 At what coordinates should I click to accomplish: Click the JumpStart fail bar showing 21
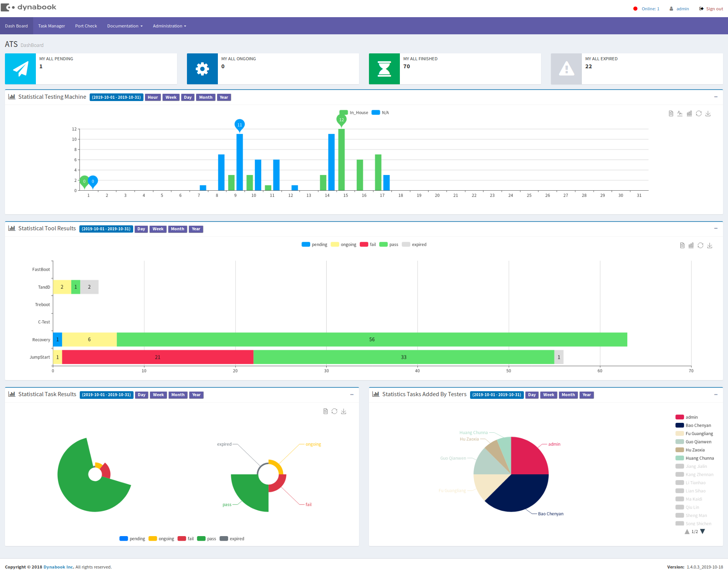pos(158,357)
